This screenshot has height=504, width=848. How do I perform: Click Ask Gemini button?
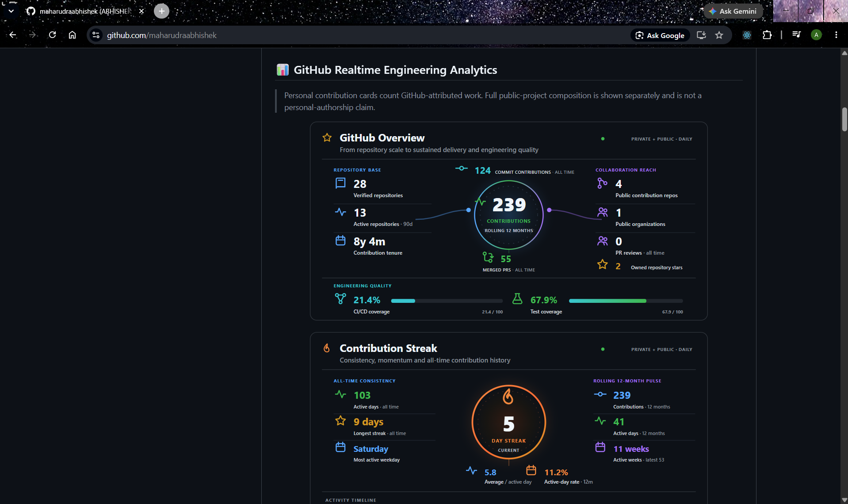[x=733, y=11]
